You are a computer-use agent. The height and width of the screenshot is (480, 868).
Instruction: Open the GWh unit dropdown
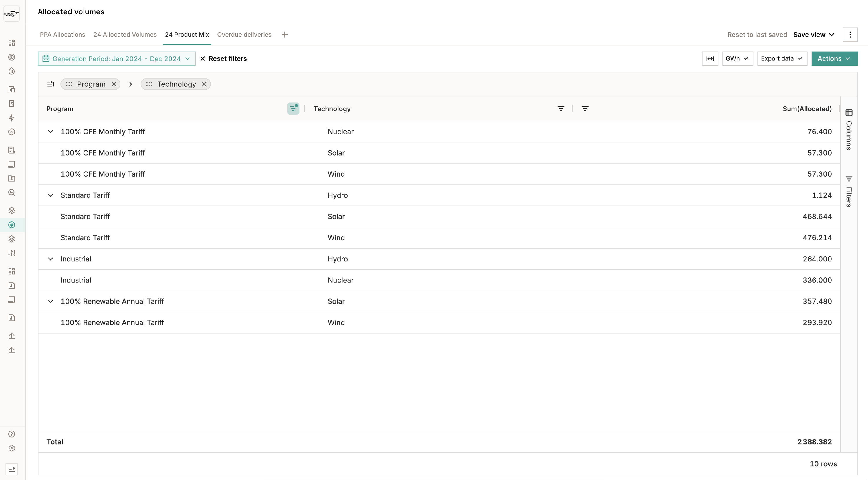tap(737, 59)
